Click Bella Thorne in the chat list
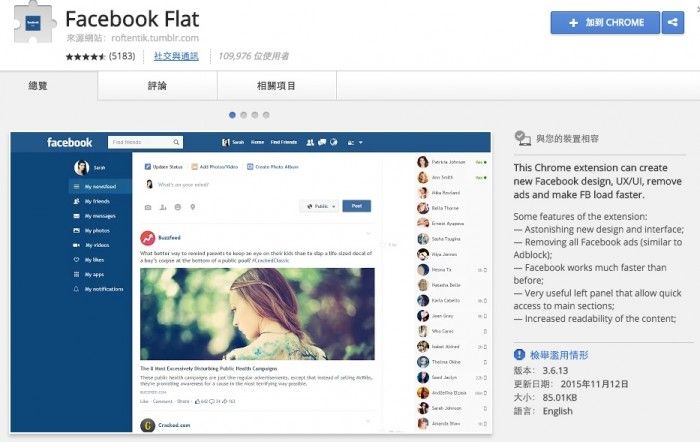This screenshot has height=442, width=700. pos(445,208)
